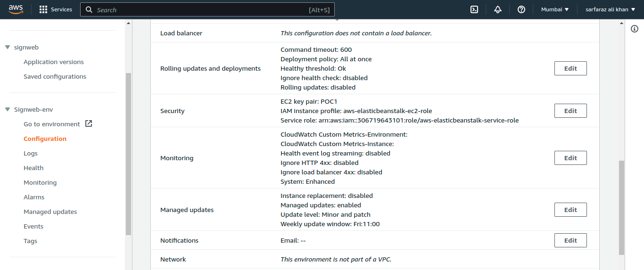Screen dimensions: 644x270
Task: Click 'Ignore load balancer 4xx: disabled' text
Action: click(x=331, y=172)
